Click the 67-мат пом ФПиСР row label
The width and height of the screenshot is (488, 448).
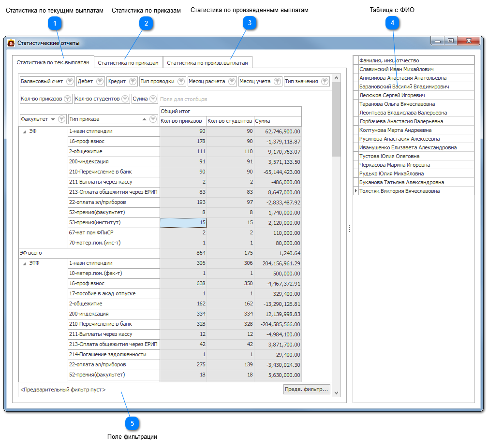114,233
